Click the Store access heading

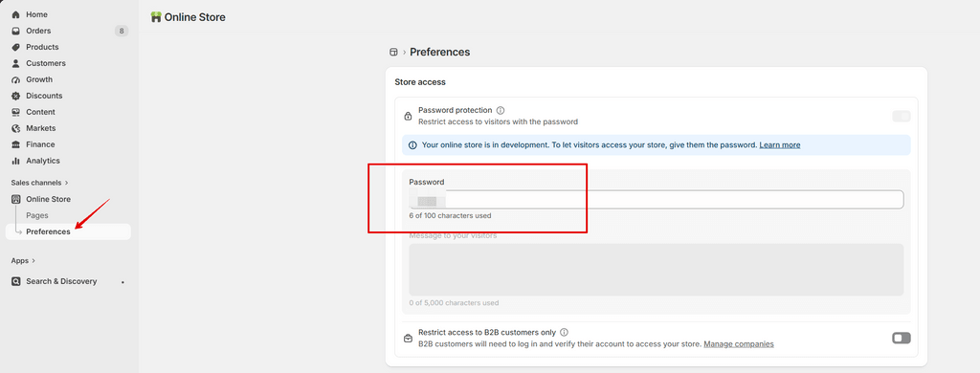[420, 82]
